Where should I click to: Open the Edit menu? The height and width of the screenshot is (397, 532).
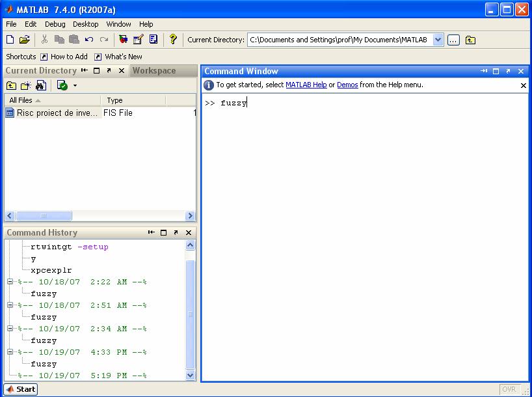pyautogui.click(x=31, y=24)
